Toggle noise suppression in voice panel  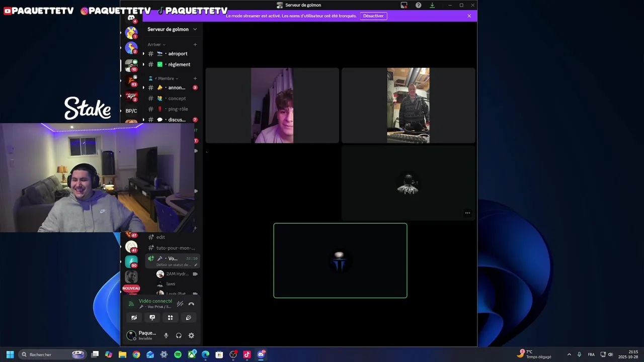[x=180, y=304]
